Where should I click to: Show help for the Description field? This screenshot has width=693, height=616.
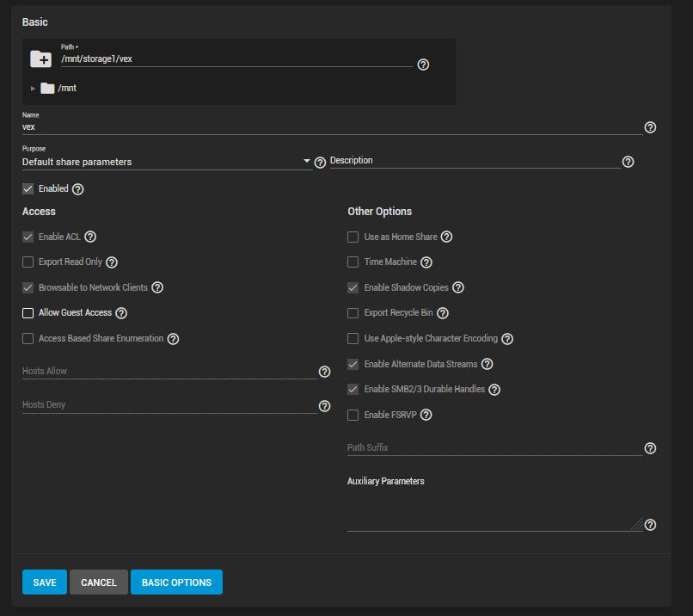point(628,162)
